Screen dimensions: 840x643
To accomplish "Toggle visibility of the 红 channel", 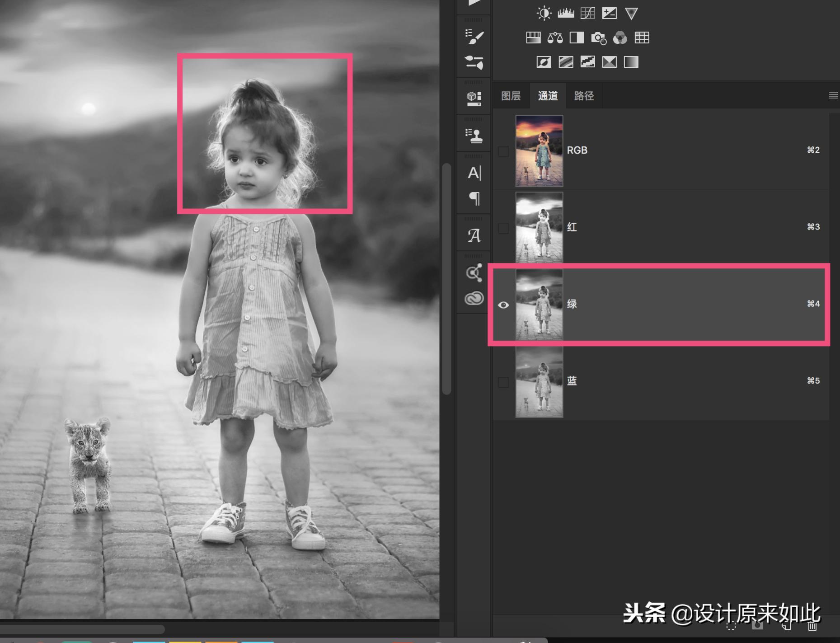I will [x=503, y=228].
